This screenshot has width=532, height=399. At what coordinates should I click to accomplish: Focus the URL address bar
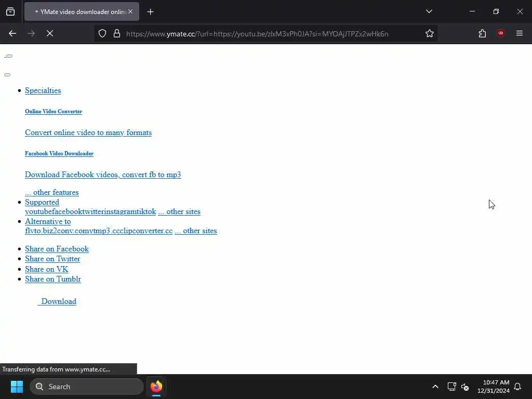click(x=257, y=34)
